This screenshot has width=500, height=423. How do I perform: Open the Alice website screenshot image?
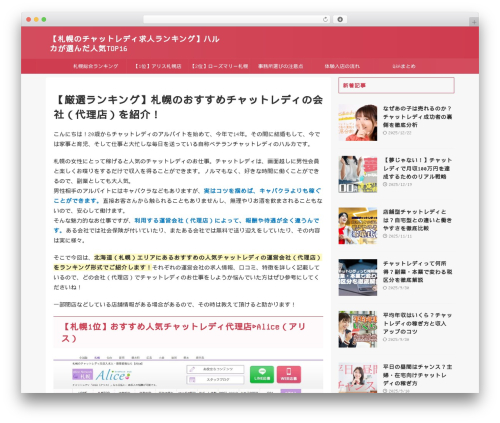[x=188, y=374]
